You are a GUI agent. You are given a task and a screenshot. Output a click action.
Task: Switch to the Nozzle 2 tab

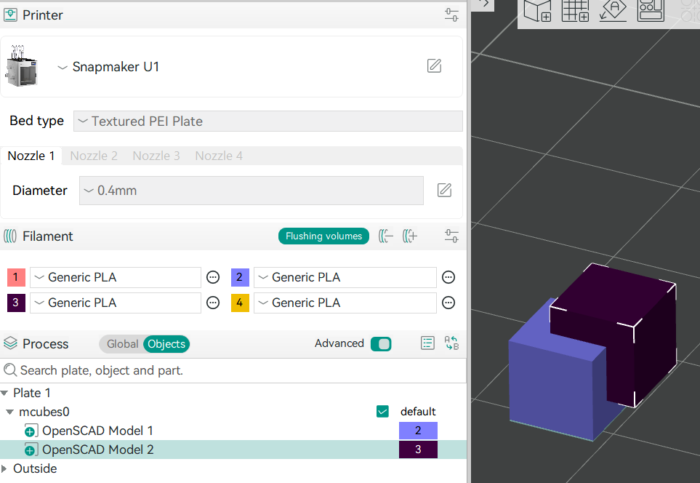click(94, 156)
